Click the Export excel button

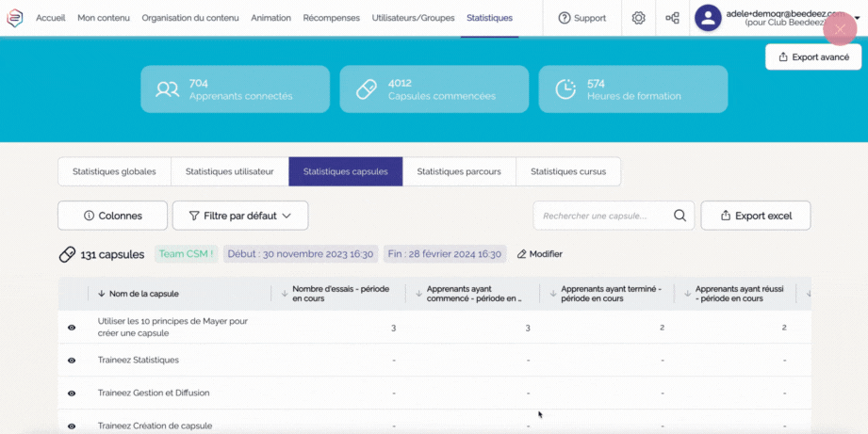pyautogui.click(x=755, y=216)
